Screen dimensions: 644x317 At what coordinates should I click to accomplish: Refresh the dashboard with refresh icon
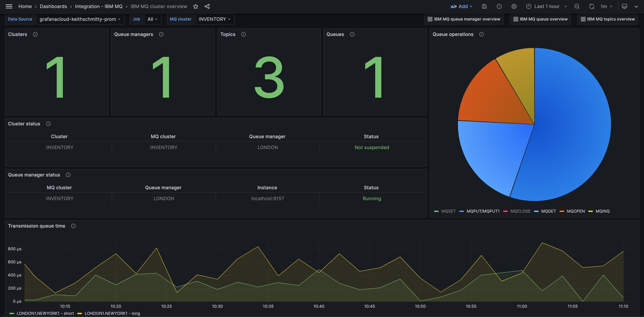point(592,6)
